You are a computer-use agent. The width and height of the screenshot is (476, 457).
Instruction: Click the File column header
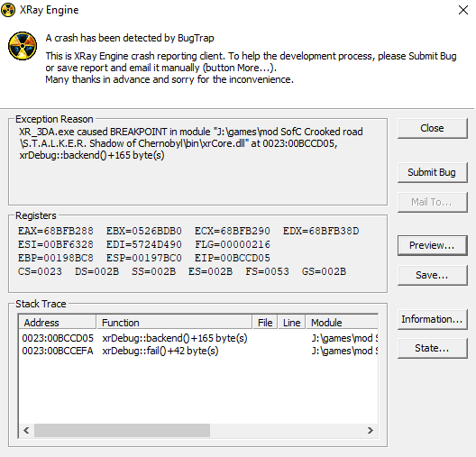pyautogui.click(x=265, y=323)
